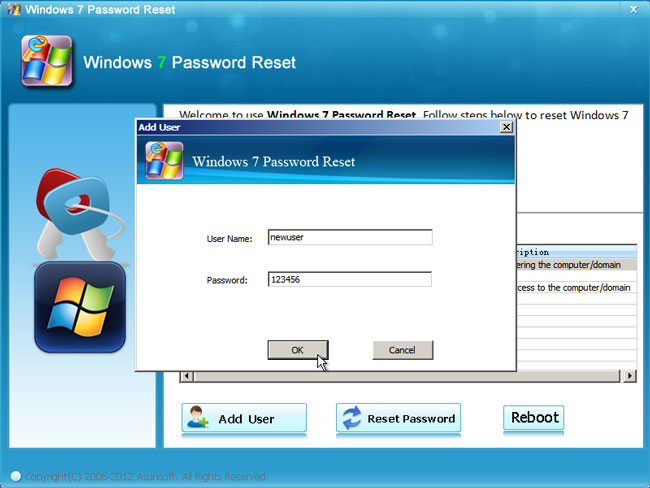Click the keys graphic in sidebar
The height and width of the screenshot is (488, 650).
79,214
